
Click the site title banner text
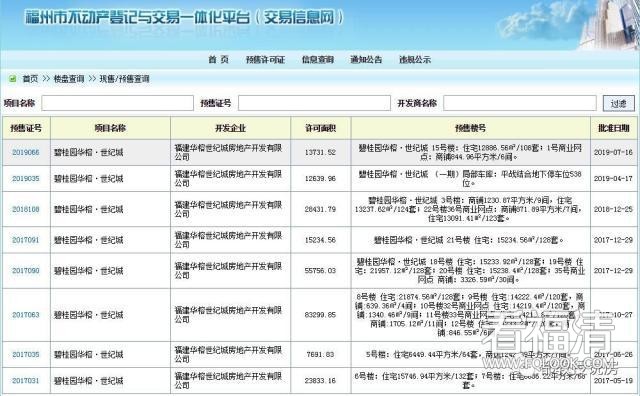click(184, 17)
